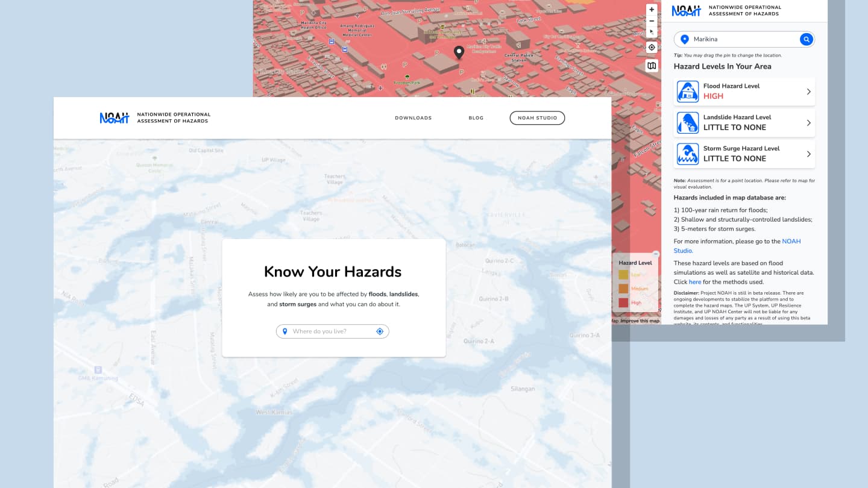Click 'Central Police Station' map label
868x488 pixels.
tap(518, 58)
